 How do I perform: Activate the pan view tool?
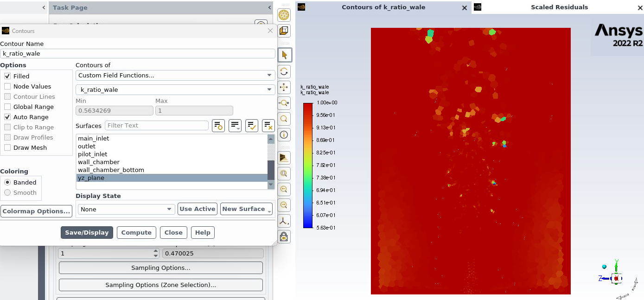[284, 87]
